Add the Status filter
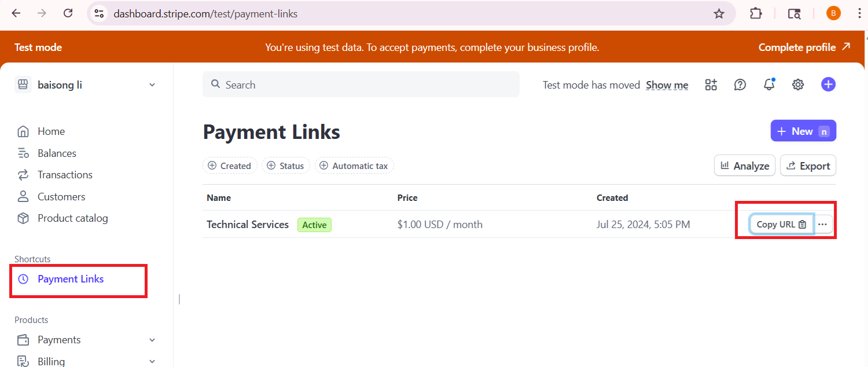This screenshot has height=367, width=868. point(286,166)
